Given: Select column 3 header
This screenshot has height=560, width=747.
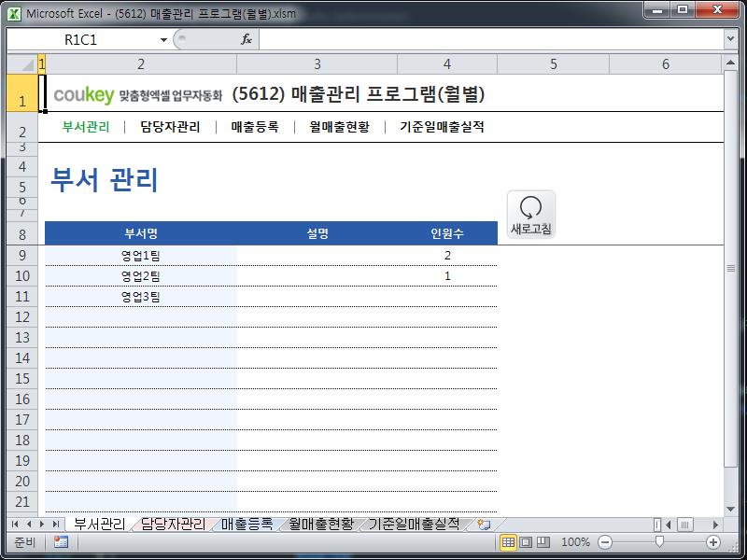Looking at the screenshot, I should pyautogui.click(x=317, y=63).
